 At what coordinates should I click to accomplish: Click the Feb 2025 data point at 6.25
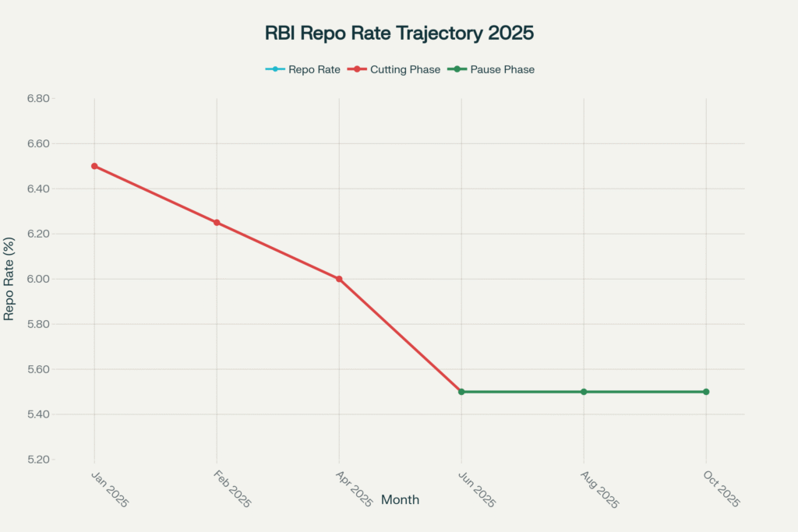[x=217, y=223]
